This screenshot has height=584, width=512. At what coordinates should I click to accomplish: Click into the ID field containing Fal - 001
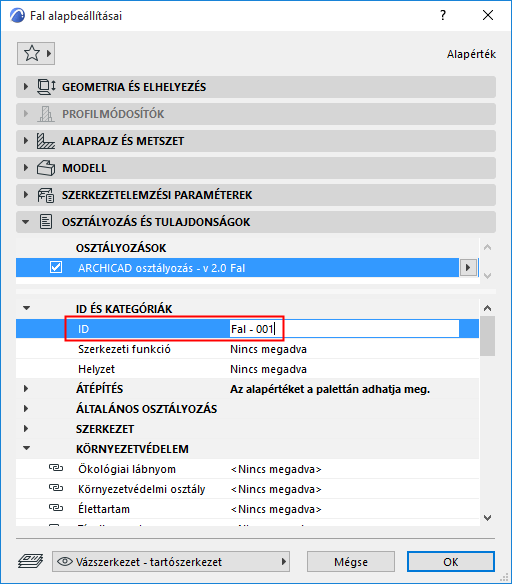click(x=344, y=329)
